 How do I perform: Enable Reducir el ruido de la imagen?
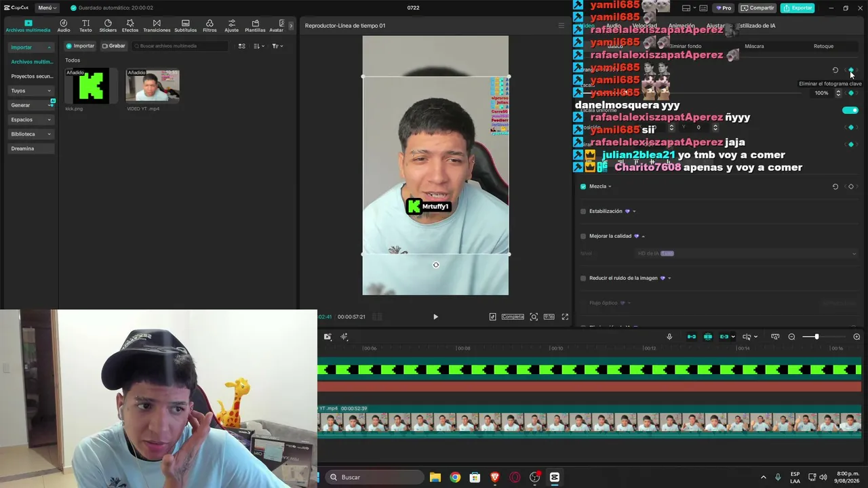[x=583, y=279]
